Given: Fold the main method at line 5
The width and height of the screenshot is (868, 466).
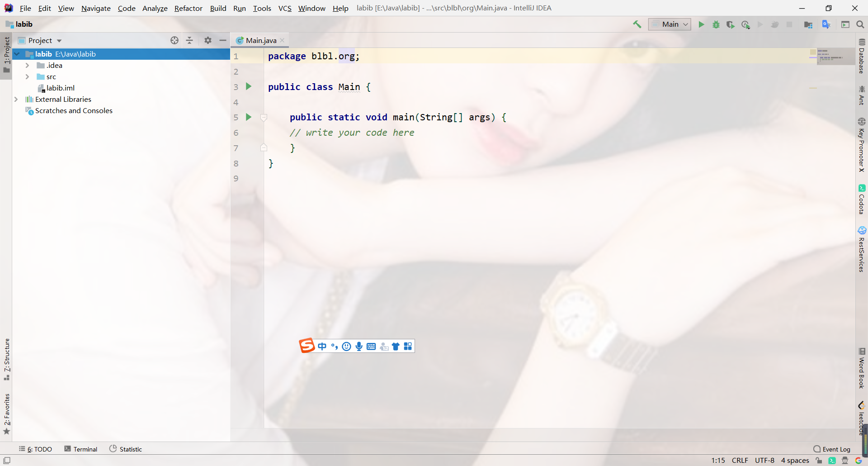Looking at the screenshot, I should 264,118.
